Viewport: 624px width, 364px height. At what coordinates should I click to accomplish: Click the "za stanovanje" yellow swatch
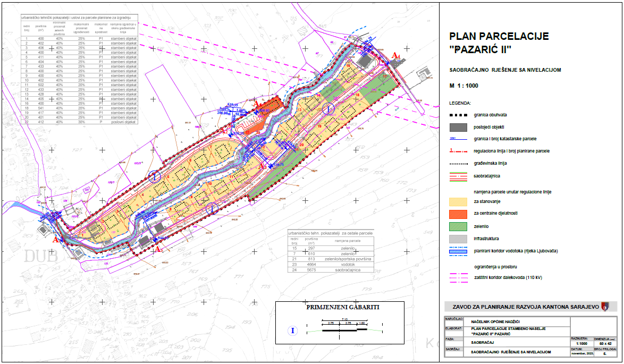(x=458, y=201)
